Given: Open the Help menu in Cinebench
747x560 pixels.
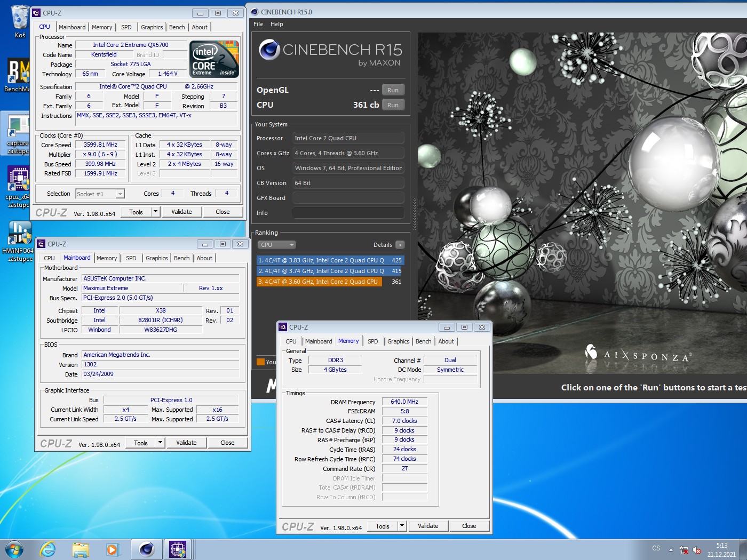Looking at the screenshot, I should click(x=277, y=24).
